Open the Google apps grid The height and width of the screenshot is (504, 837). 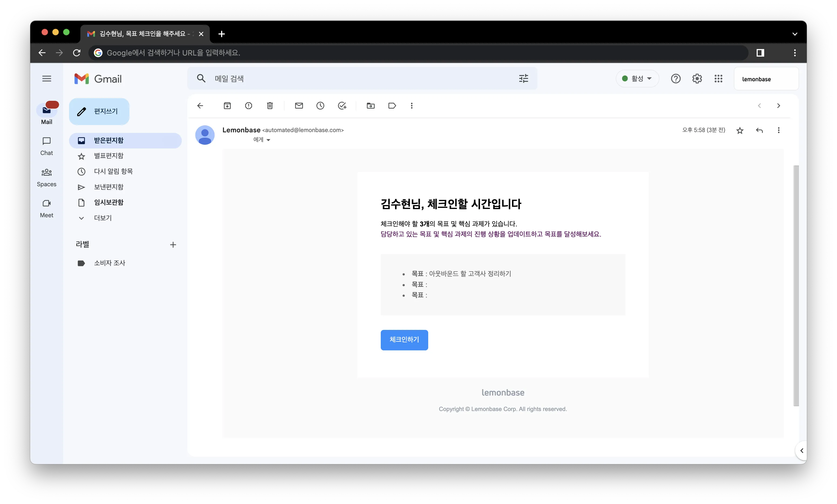[x=718, y=79]
